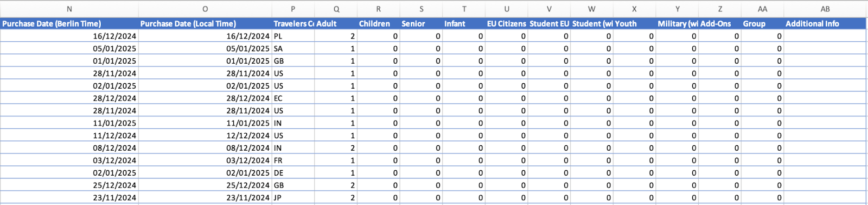Image resolution: width=868 pixels, height=205 pixels.
Task: Click the Senior column header cell
Action: [x=422, y=23]
